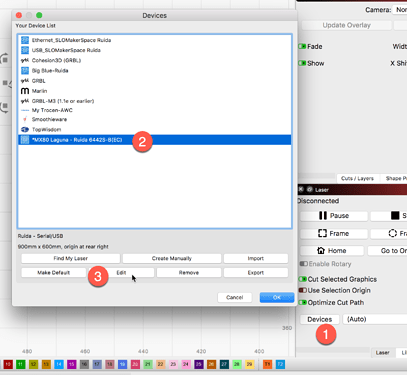Switch to the Laser tab at bottom
This screenshot has width=407, height=375.
coord(382,353)
